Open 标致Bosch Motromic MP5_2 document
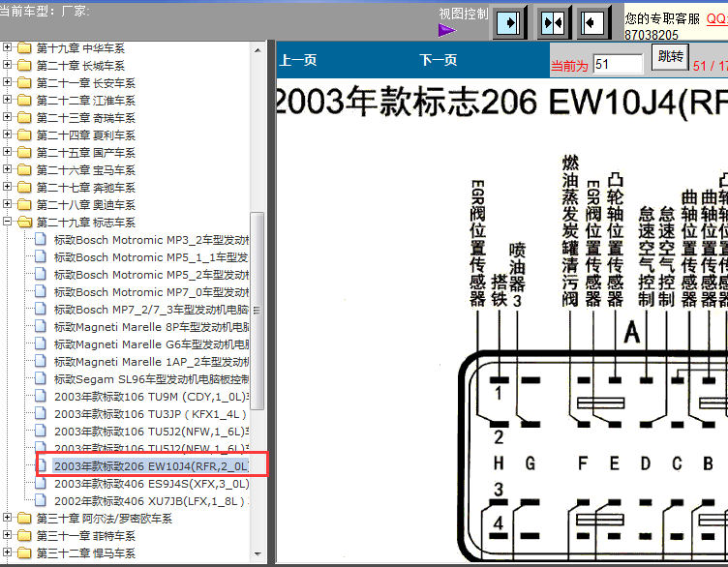Screen dimensions: 728x567 [x=151, y=275]
